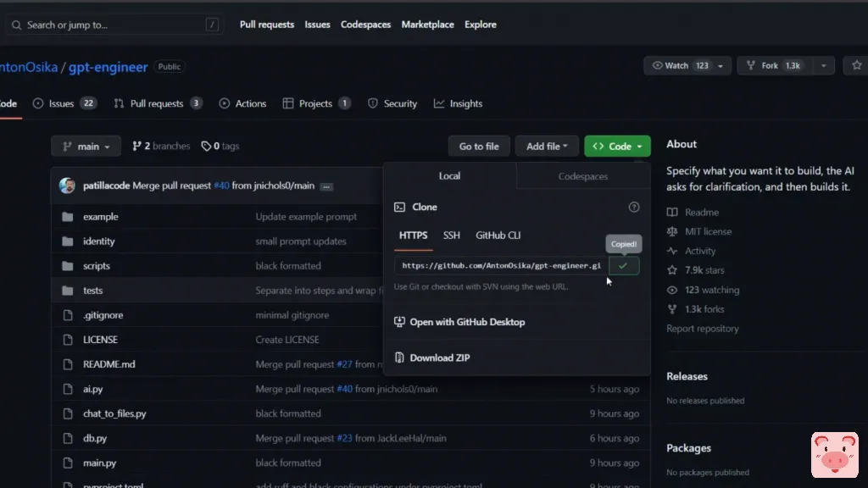Toggle the green Code dropdown button
Image resolution: width=868 pixels, height=488 pixels.
(617, 146)
